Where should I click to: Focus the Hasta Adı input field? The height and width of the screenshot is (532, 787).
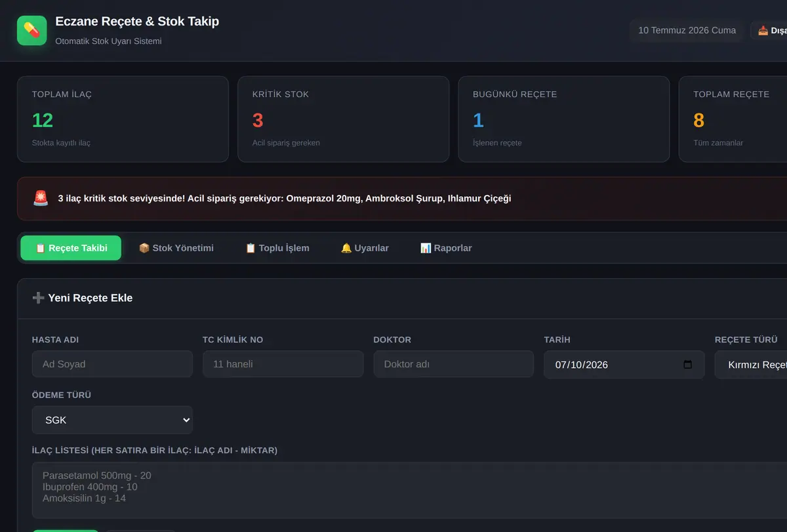(x=112, y=364)
